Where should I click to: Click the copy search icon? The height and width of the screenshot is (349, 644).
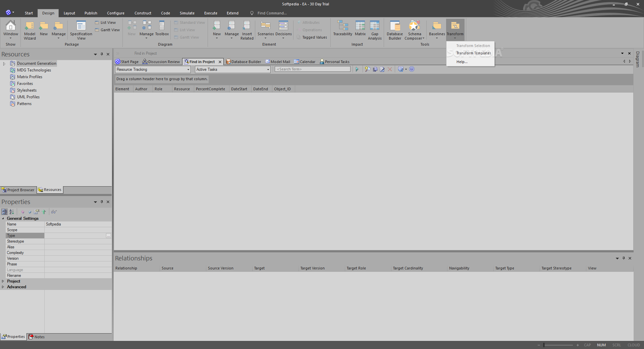(x=375, y=69)
